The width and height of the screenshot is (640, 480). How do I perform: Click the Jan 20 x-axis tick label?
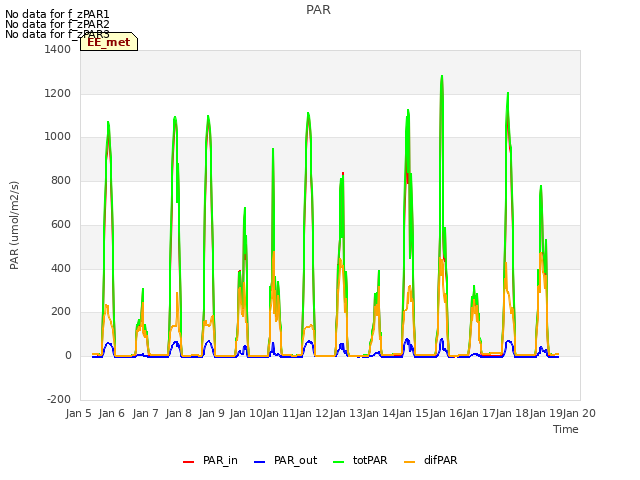[x=579, y=413]
